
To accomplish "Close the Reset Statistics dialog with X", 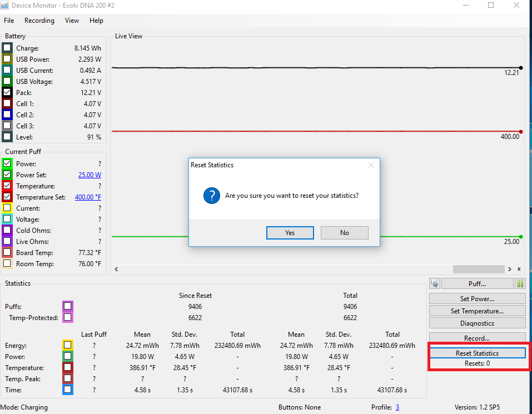I will [x=371, y=165].
